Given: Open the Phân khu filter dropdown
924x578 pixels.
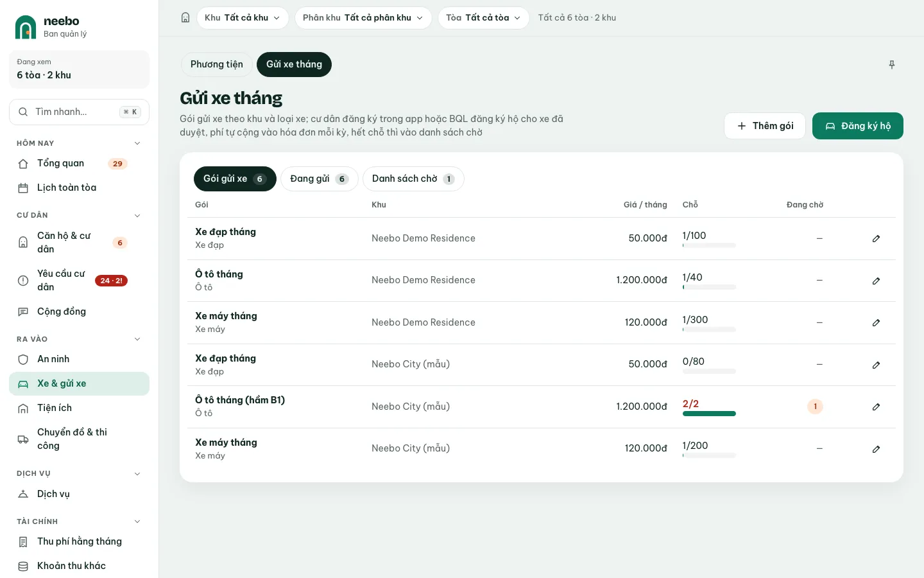Looking at the screenshot, I should (x=363, y=18).
